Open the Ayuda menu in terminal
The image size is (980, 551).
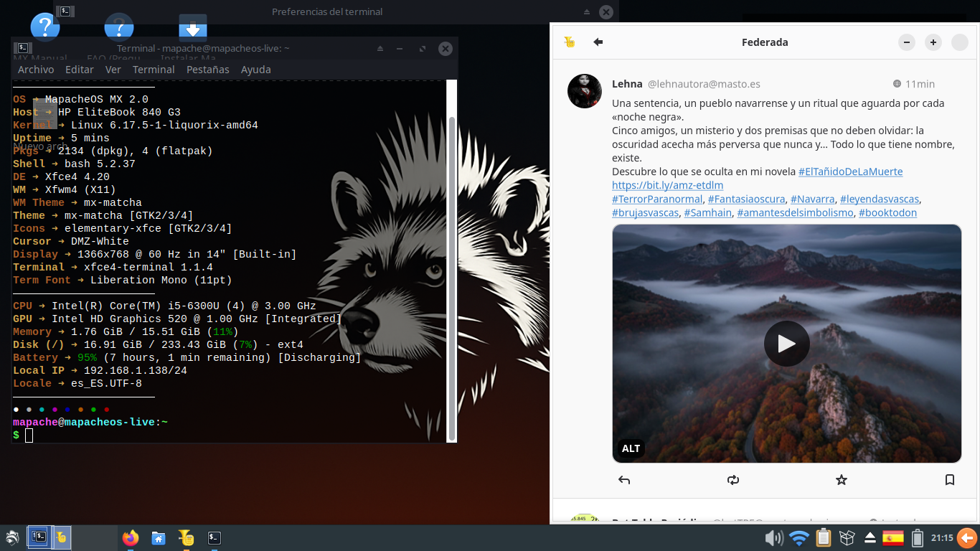click(256, 70)
